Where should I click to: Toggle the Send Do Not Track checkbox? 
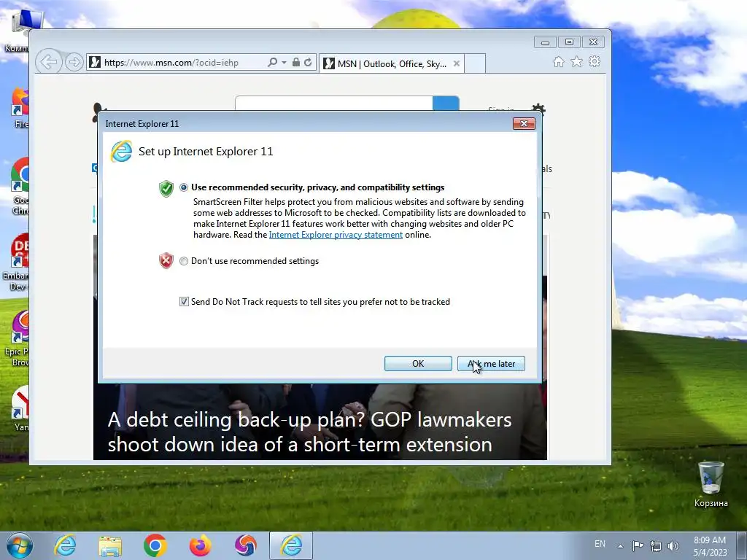click(x=184, y=301)
